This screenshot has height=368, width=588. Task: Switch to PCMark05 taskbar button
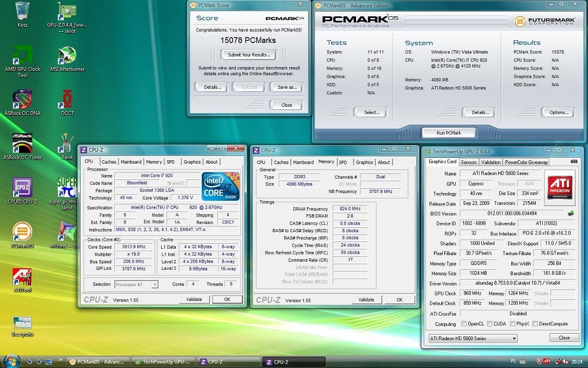(97, 362)
